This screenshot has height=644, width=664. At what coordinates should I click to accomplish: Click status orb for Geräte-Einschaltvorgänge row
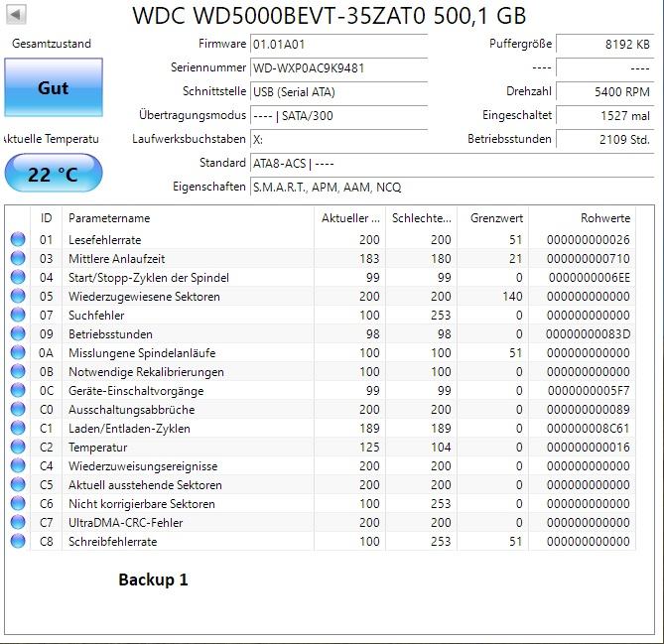18,390
